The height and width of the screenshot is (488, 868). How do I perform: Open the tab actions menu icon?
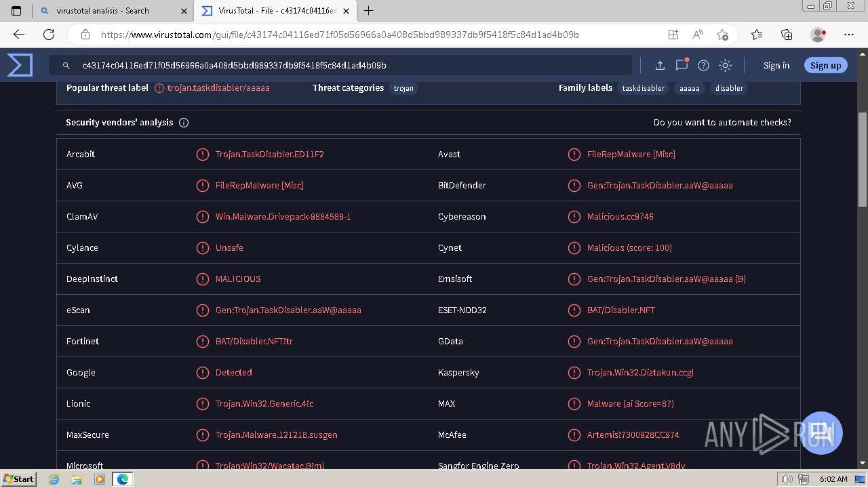coord(16,11)
